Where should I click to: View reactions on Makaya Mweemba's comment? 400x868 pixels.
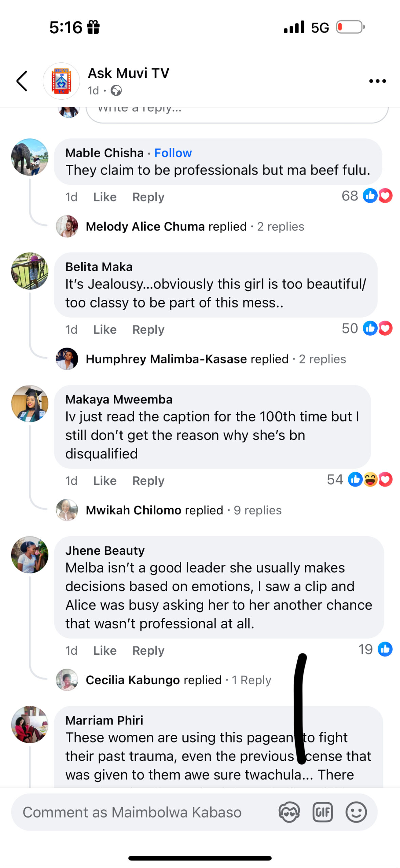click(x=360, y=480)
